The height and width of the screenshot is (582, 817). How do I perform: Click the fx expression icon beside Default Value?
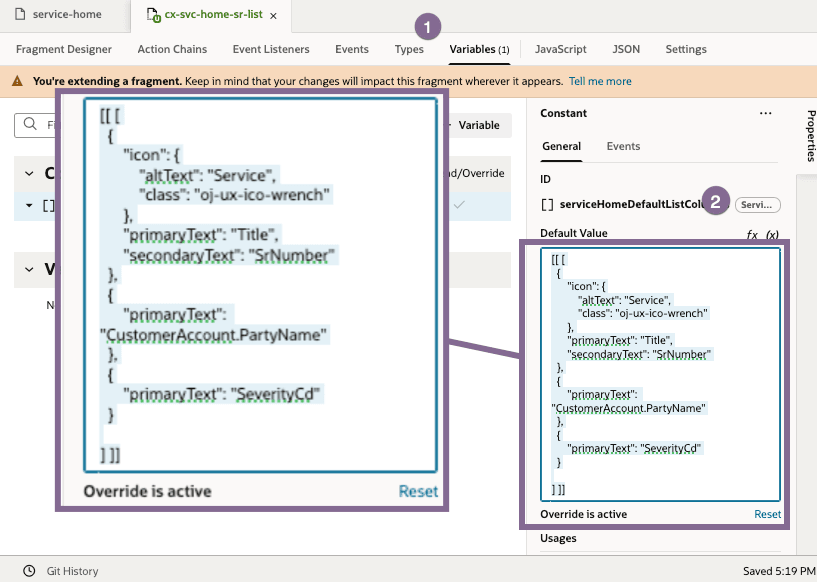point(753,235)
